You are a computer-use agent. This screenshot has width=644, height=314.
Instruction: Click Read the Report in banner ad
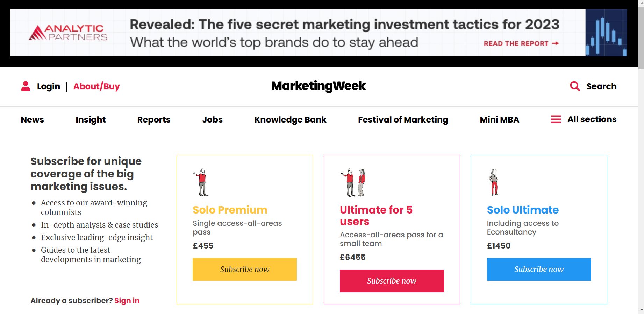tap(521, 43)
